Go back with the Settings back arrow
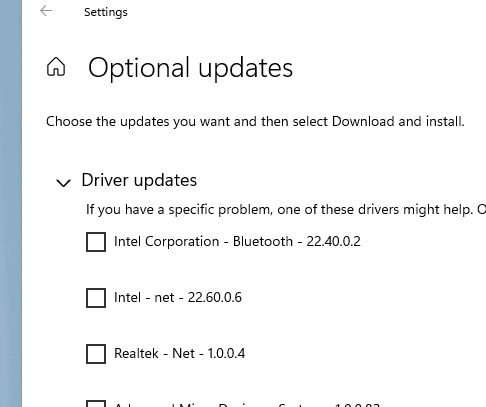486x407 pixels. pyautogui.click(x=46, y=11)
